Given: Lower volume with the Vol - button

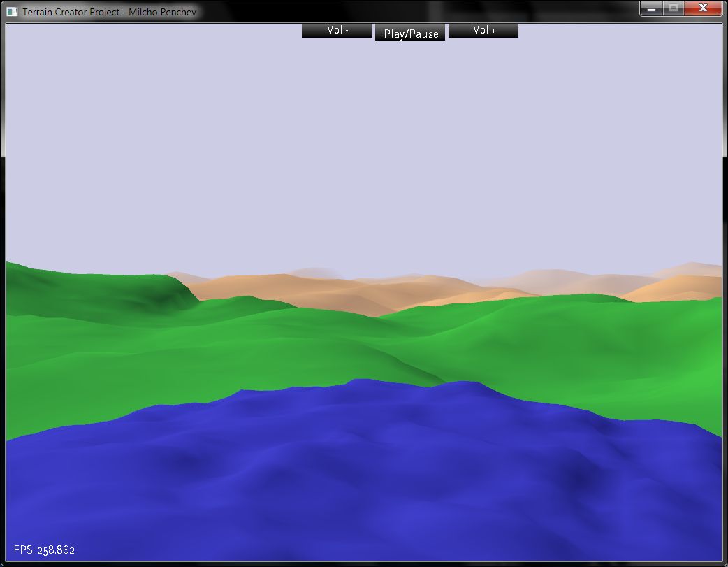Looking at the screenshot, I should click(337, 31).
